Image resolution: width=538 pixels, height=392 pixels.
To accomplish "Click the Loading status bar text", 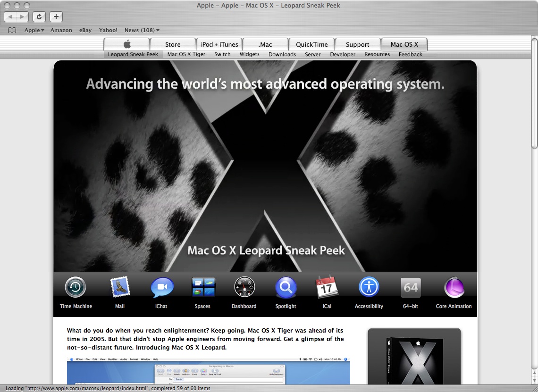I will click(108, 388).
